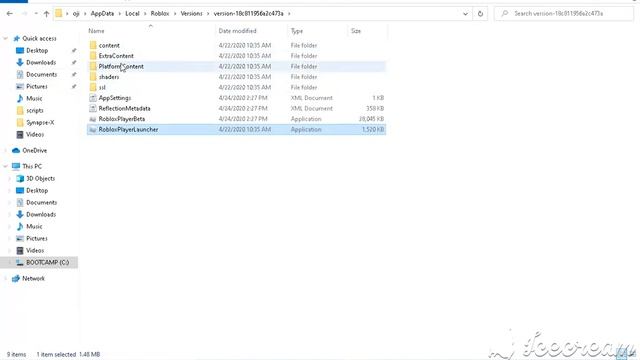Click the oji breadcrumb segment
Screen dimensions: 640x360
[x=76, y=13]
